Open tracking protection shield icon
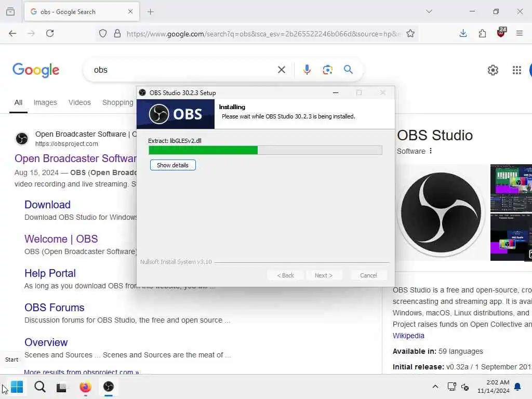Viewport: 532px width, 399px height. point(103,33)
